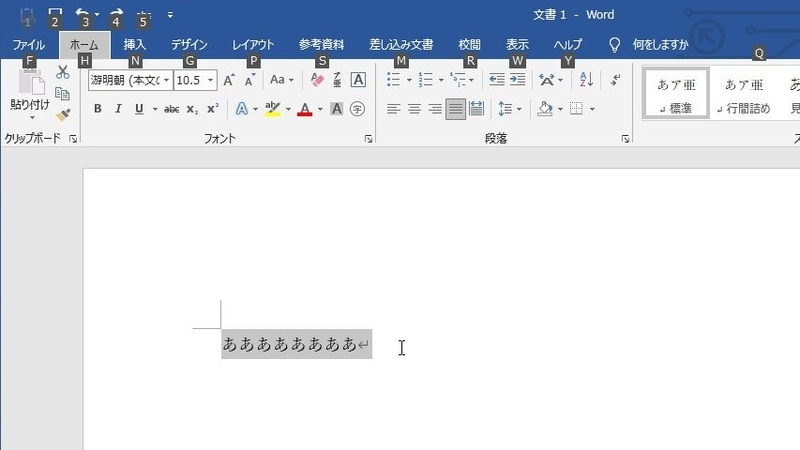This screenshot has height=450, width=800.
Task: Center the selected paragraph
Action: 414,109
